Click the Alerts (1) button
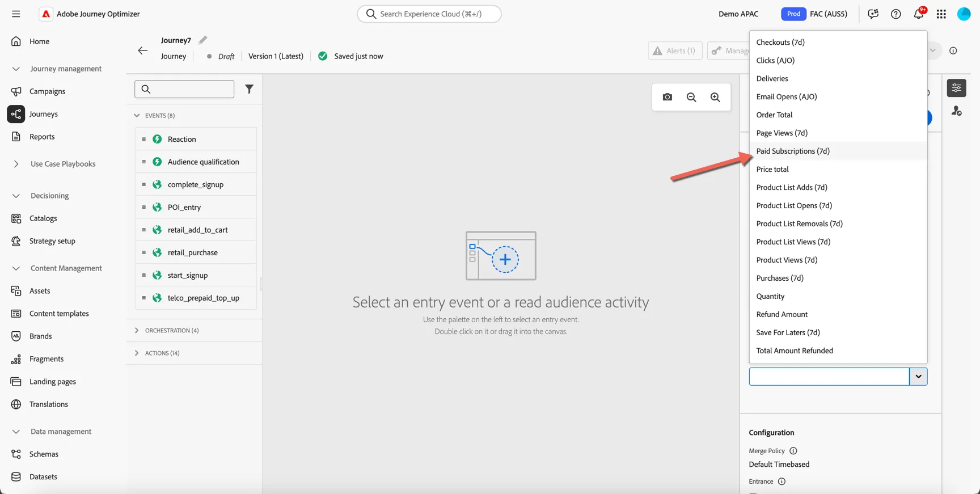The width and height of the screenshot is (980, 494). (675, 50)
